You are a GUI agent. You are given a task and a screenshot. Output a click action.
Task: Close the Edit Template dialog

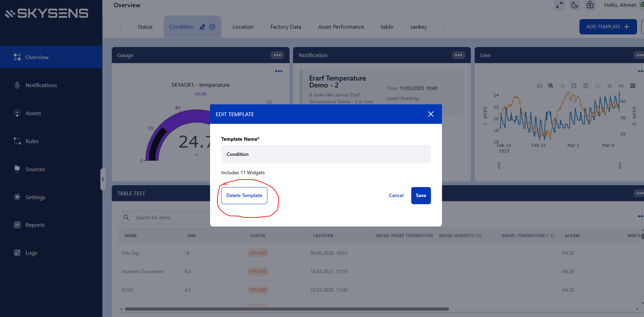pos(430,114)
